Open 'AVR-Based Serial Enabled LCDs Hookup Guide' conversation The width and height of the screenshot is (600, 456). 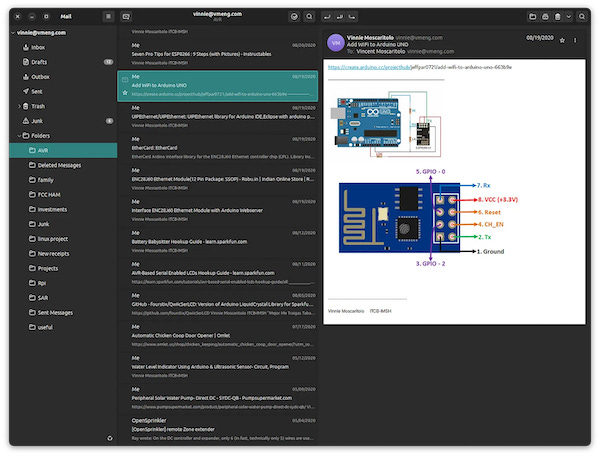217,273
